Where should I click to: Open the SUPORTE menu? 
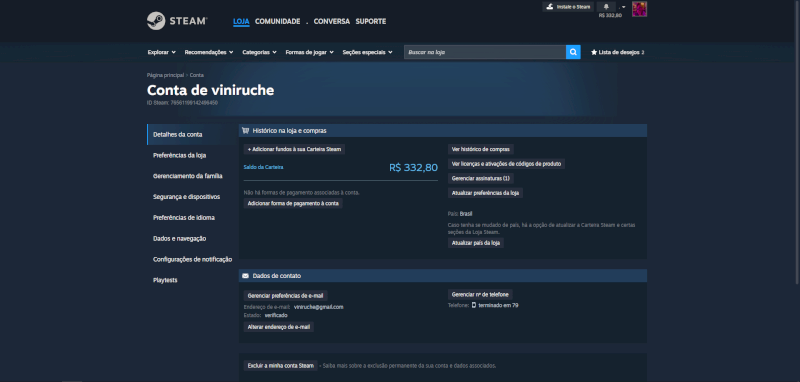pos(370,21)
